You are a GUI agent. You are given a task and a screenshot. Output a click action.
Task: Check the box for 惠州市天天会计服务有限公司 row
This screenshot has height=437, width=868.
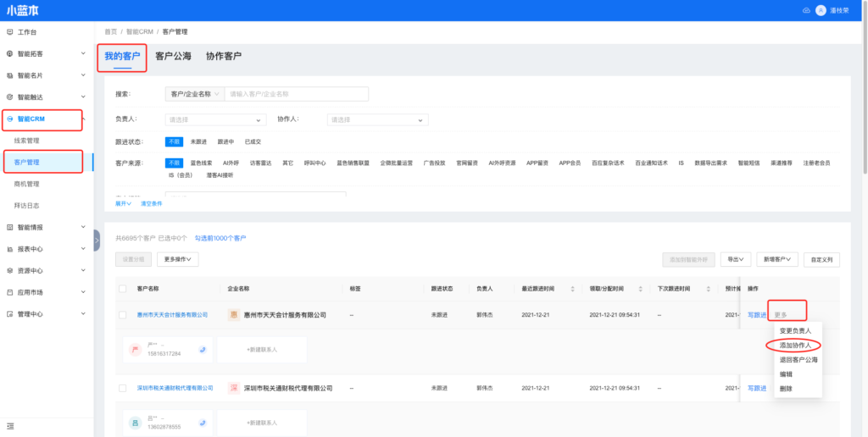pyautogui.click(x=123, y=315)
